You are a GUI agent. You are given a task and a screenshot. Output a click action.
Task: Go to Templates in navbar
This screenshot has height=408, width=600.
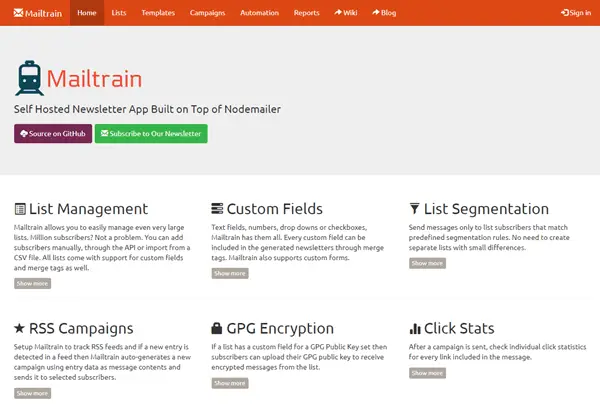(x=158, y=13)
